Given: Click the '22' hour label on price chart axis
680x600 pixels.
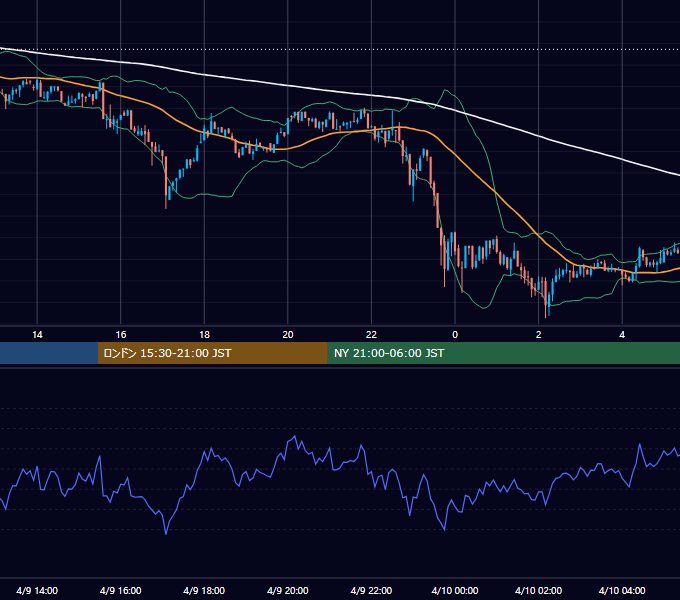Looking at the screenshot, I should [x=371, y=335].
